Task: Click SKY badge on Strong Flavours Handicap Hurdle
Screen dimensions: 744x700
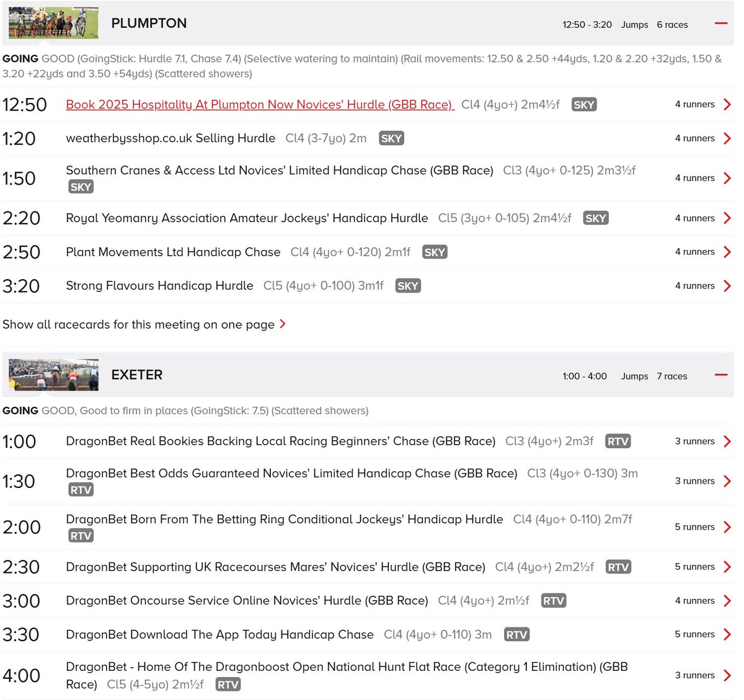Action: [408, 286]
